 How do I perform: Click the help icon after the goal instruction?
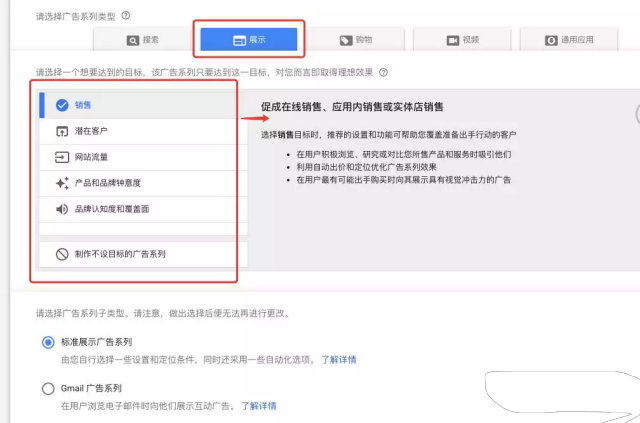pos(383,73)
